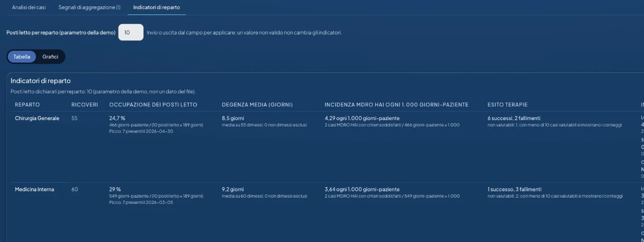Click 4,29 ogni 1.000 giorni-paziente
This screenshot has height=242, width=644.
click(x=362, y=118)
